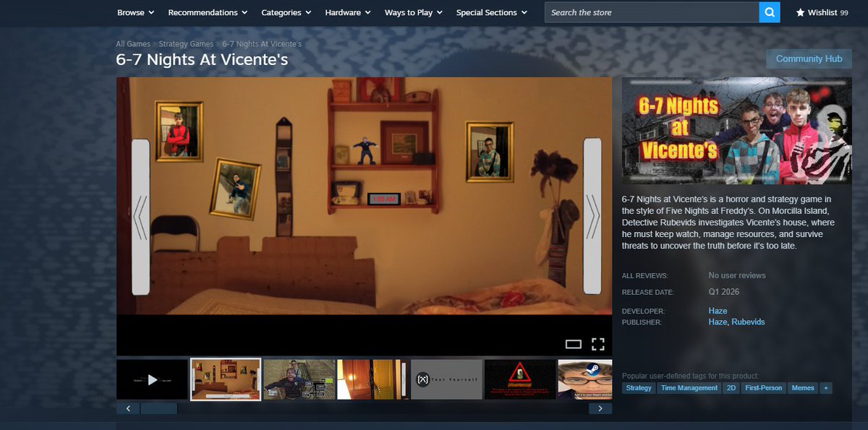Screen dimensions: 868x430
Task: Open the man with diagram screenshot thumbnail
Action: 299,379
